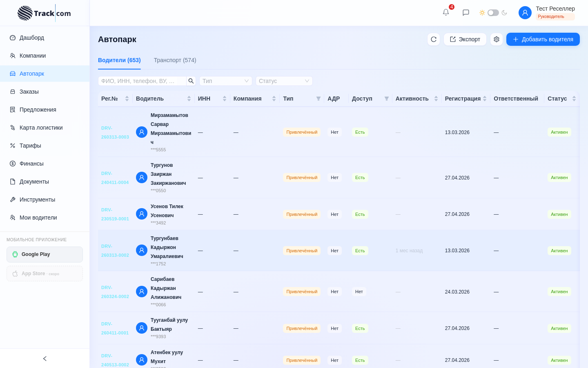Screen dimensions: 588x368
Task: Click avatar of Мирзамамытов Сарвар
Action: tap(142, 132)
